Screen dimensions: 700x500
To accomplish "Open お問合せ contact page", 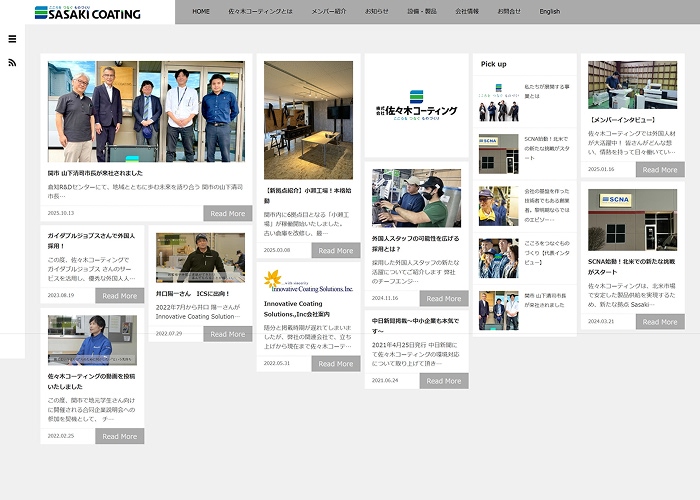I will pyautogui.click(x=509, y=12).
